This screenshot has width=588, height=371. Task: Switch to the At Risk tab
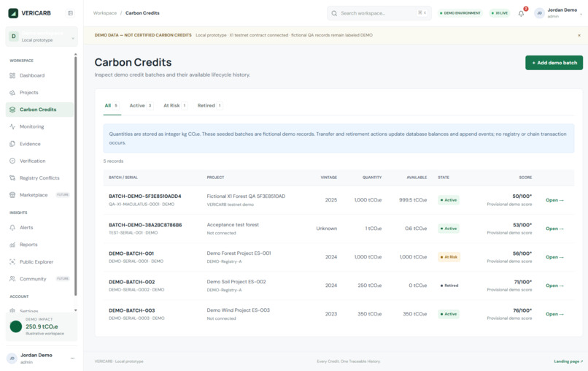175,106
